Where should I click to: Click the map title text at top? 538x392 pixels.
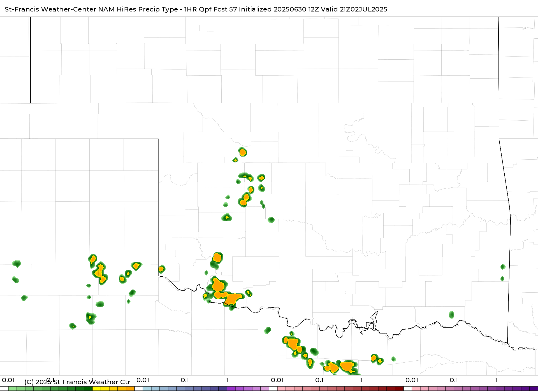pos(196,9)
